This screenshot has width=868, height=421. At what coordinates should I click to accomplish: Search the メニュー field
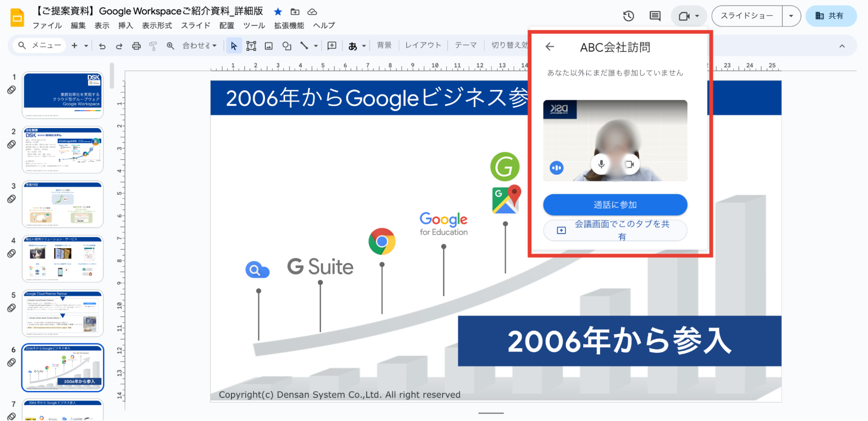(x=40, y=45)
